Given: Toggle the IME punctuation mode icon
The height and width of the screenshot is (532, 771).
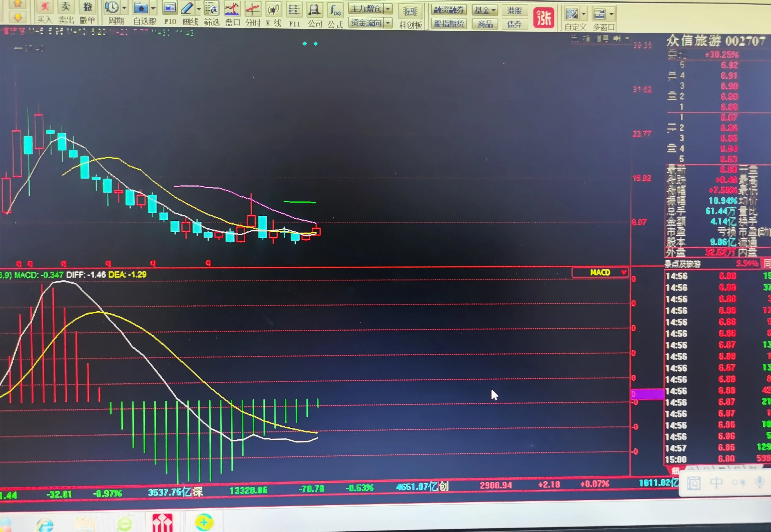Looking at the screenshot, I should point(738,482).
